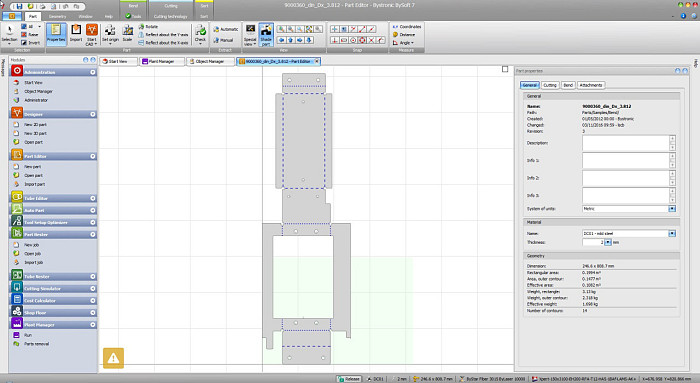Click the Save icon in quick access toolbar
Screen dimensions: 700x383
(x=19, y=7)
